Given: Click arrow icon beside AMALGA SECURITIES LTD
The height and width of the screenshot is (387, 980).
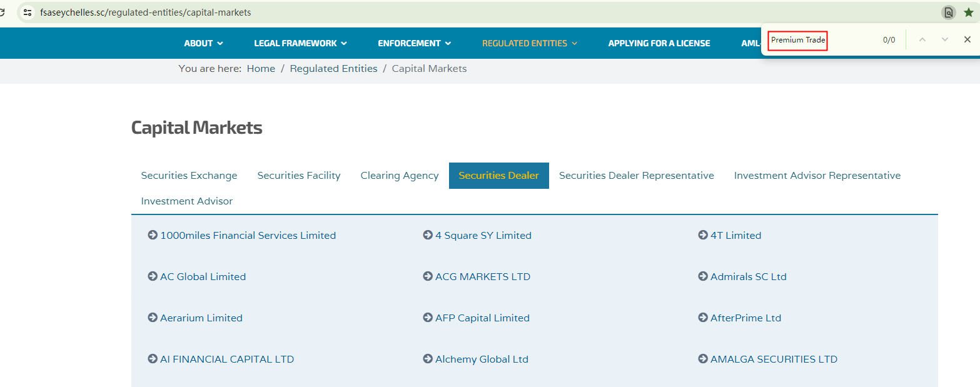Looking at the screenshot, I should pos(703,359).
